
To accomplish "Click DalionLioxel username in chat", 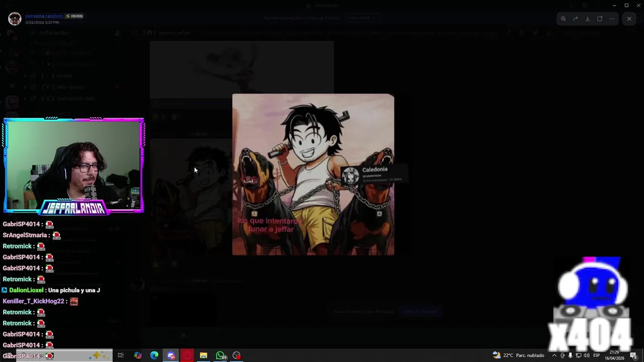I will 26,290.
